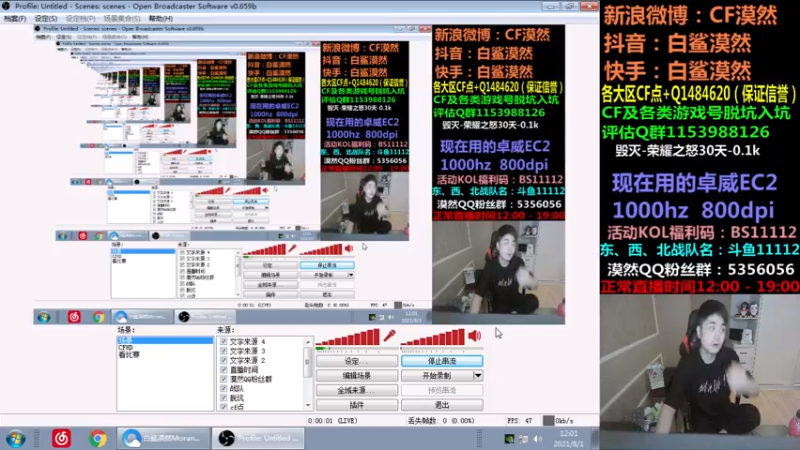Launch Google Chrome from the taskbar
Image resolution: width=800 pixels, height=450 pixels.
pyautogui.click(x=97, y=438)
